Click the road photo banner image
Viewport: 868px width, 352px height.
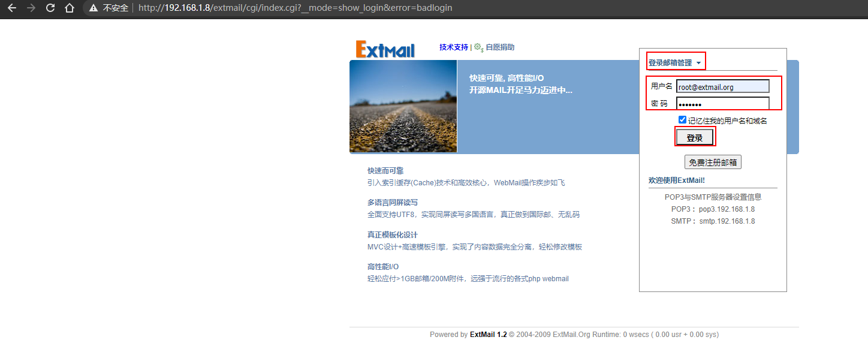tap(403, 107)
